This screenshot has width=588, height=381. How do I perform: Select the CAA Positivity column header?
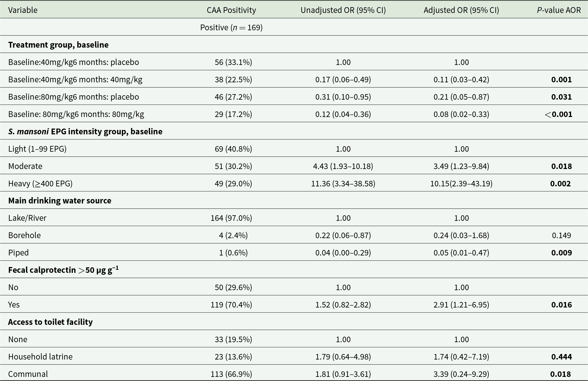tap(231, 10)
